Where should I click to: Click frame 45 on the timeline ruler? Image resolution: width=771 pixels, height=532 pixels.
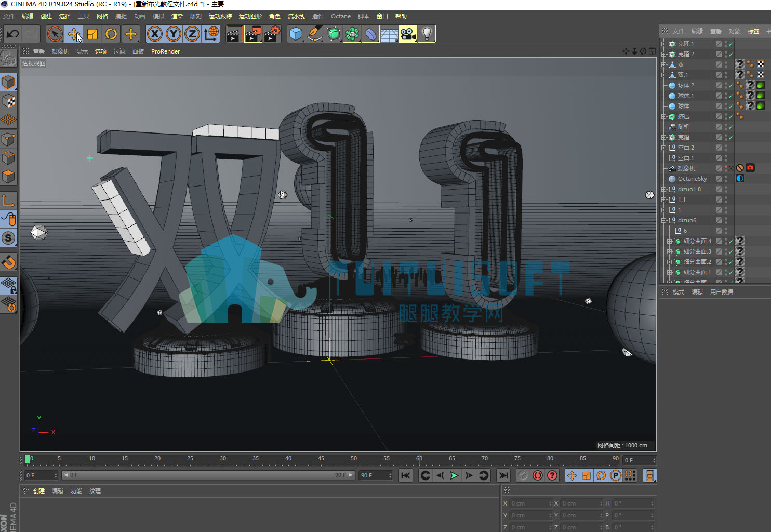[321, 459]
